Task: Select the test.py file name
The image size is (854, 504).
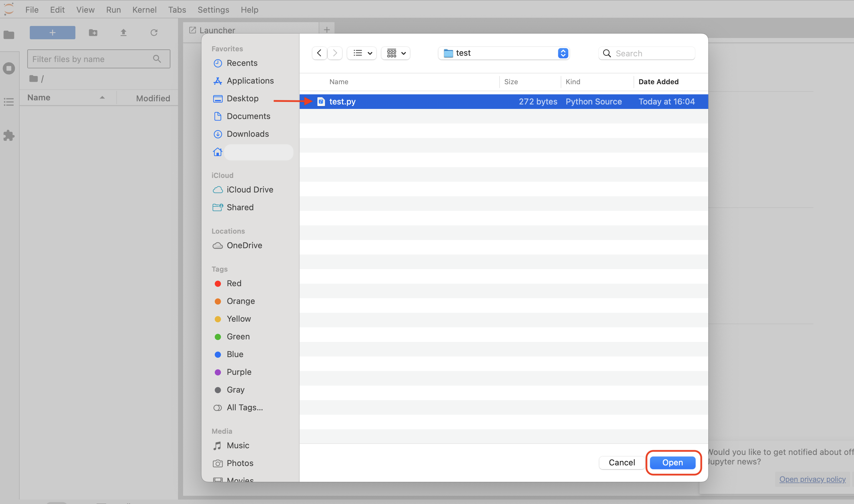Action: click(x=342, y=102)
